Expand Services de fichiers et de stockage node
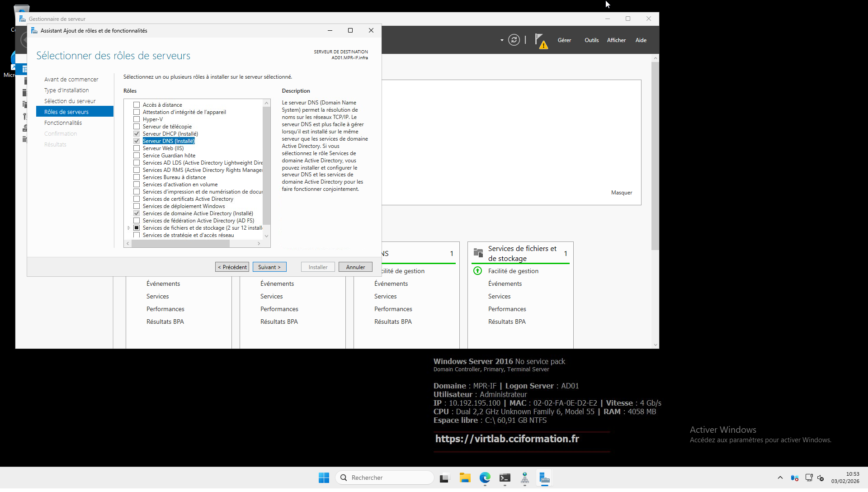 (x=129, y=228)
